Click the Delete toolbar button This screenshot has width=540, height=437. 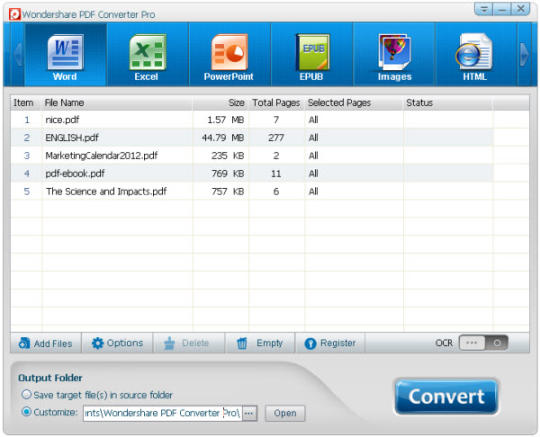[188, 343]
